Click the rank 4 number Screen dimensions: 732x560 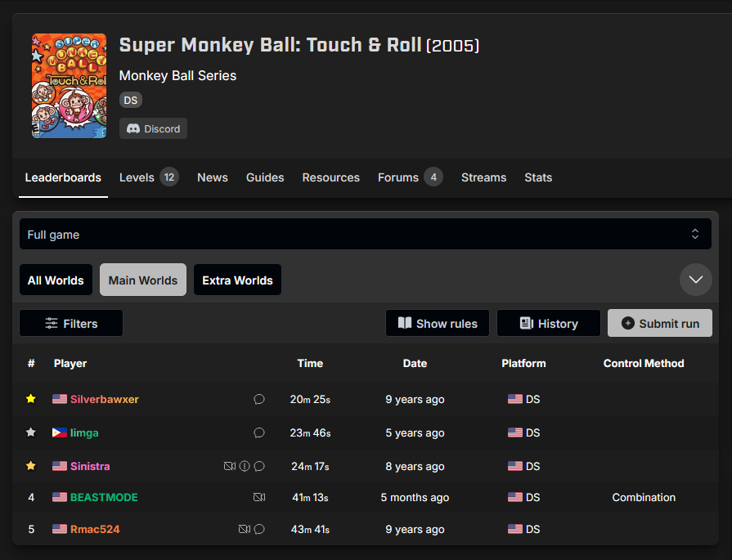tap(31, 498)
